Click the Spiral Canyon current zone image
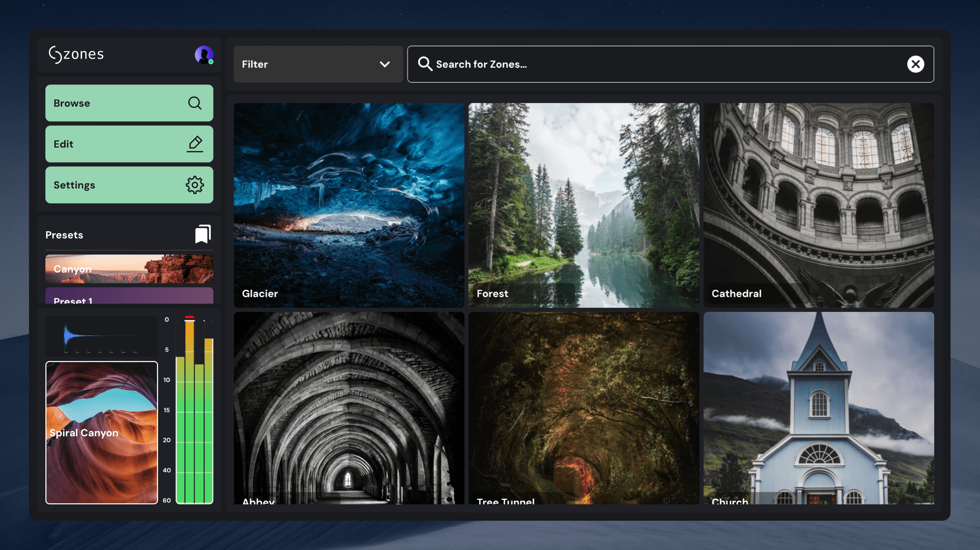 (102, 432)
